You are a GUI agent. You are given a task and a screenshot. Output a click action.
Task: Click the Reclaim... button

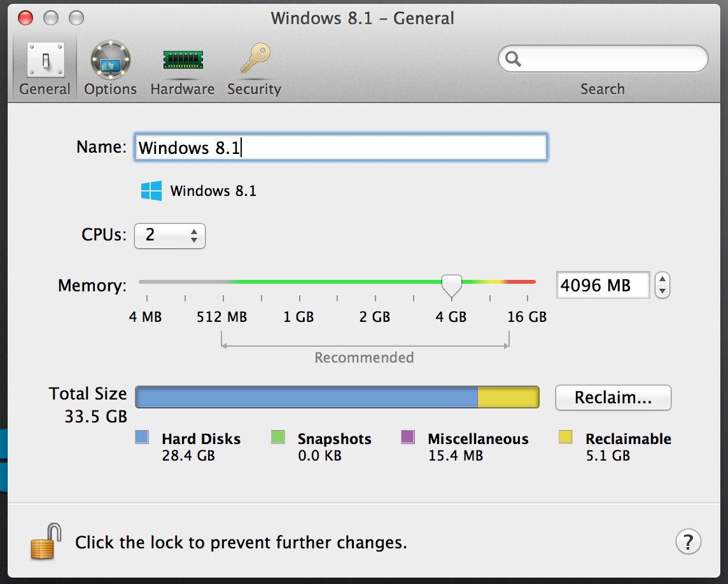(x=613, y=398)
